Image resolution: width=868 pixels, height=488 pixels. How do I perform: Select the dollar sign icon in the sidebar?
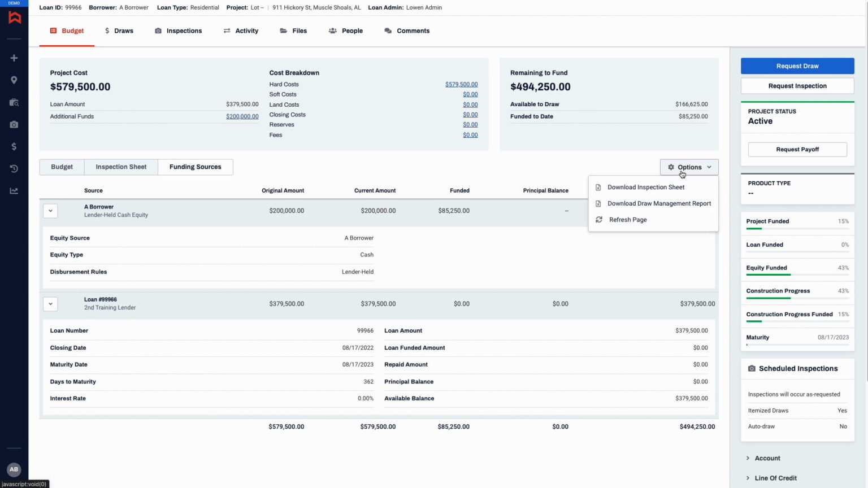coord(14,146)
